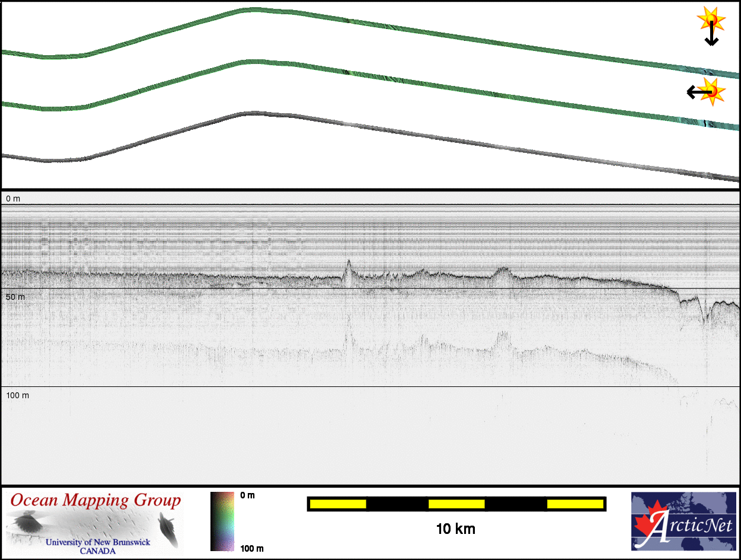Click the 0 m depth label in profile

[x=13, y=199]
